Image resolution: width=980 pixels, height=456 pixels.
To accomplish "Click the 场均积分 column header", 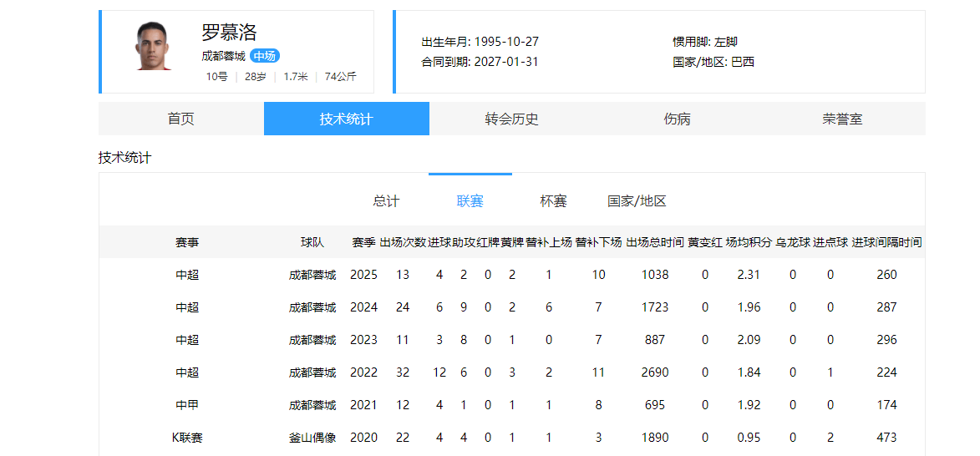I will click(749, 242).
